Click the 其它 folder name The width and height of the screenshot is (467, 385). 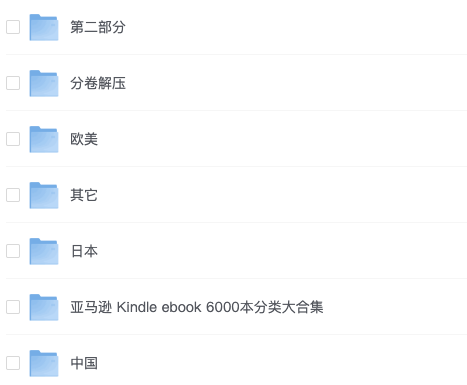(84, 195)
